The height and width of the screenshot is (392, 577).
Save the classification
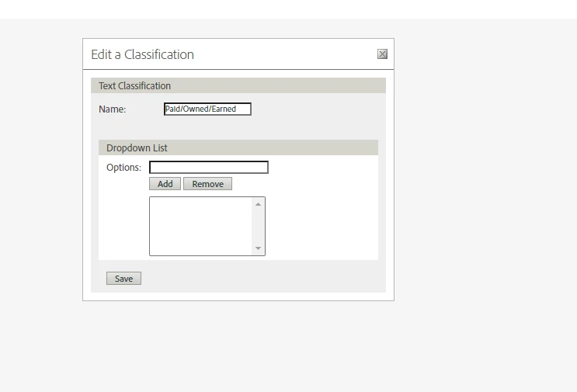click(x=123, y=279)
